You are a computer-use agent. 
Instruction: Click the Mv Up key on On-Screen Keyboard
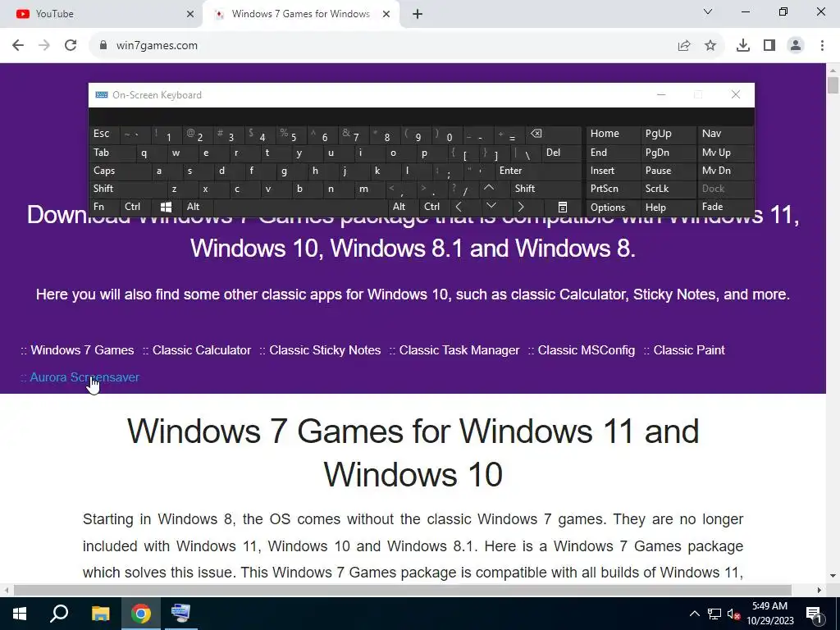(724, 153)
